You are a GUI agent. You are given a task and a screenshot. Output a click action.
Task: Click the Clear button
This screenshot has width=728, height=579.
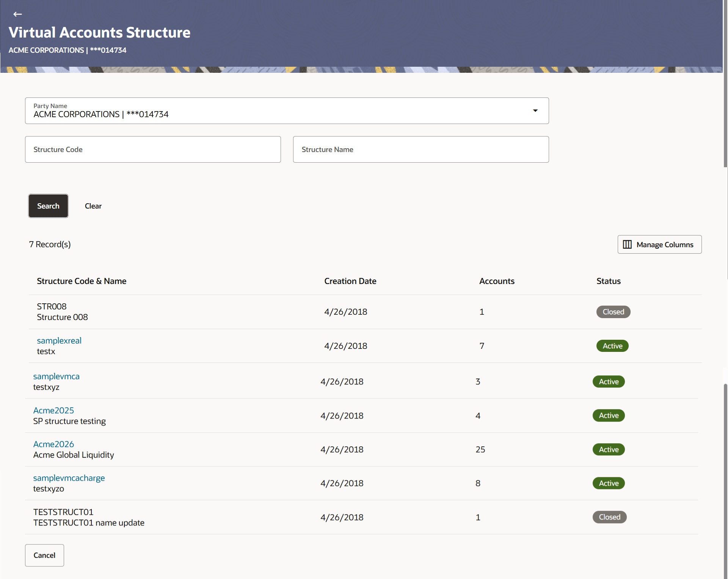[x=93, y=206]
